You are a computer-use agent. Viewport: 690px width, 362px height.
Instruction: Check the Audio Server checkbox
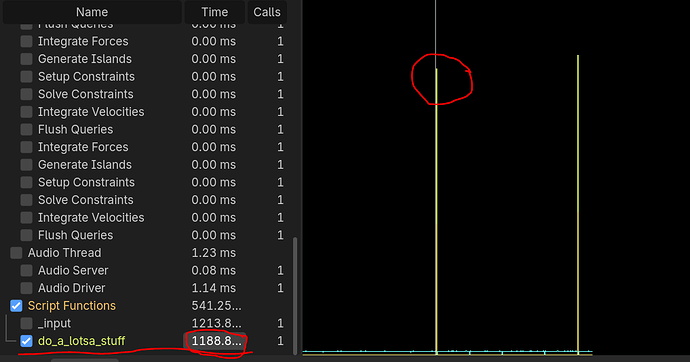point(26,271)
